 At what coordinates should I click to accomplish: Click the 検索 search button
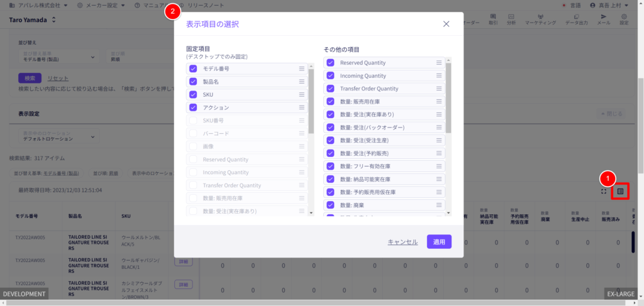coord(30,78)
